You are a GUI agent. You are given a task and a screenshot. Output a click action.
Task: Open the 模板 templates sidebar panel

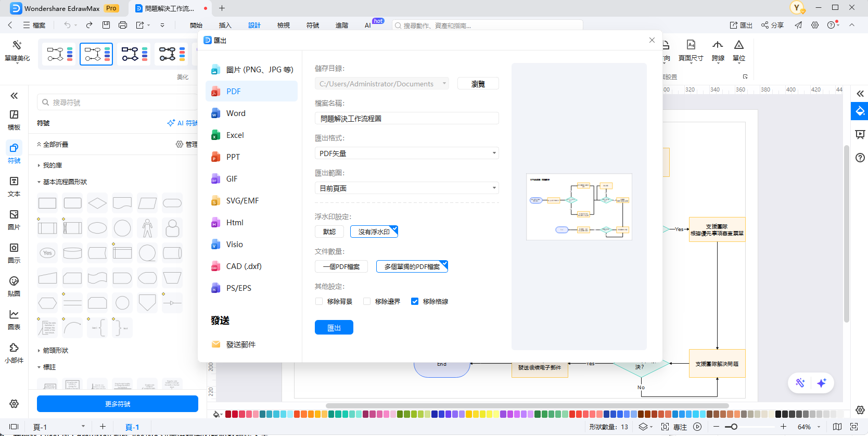(14, 120)
